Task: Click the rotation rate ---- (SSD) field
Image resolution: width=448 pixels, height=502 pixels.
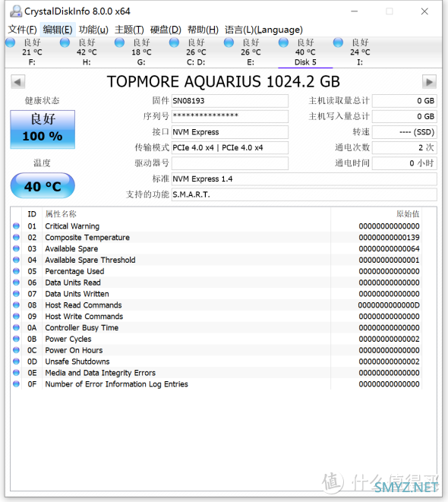Action: (405, 132)
